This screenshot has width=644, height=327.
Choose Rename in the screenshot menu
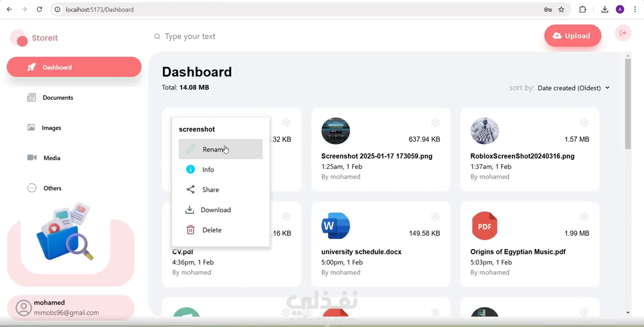[220, 149]
